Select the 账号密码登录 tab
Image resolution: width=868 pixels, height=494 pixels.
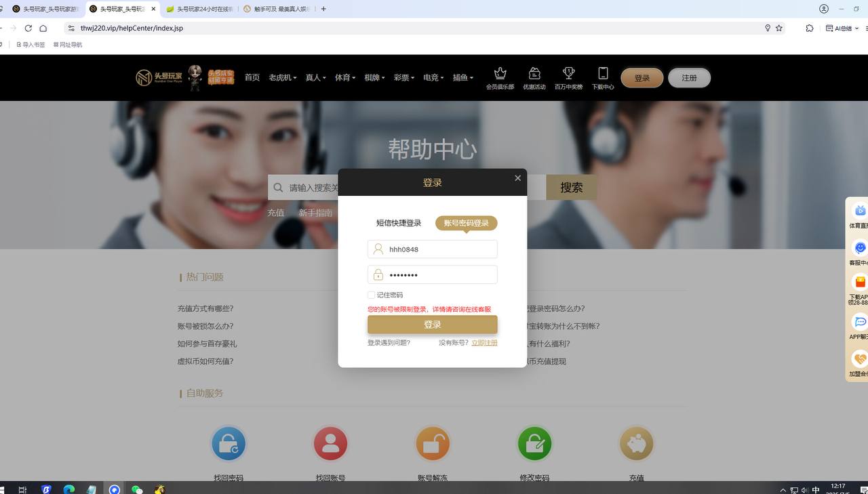click(x=466, y=223)
